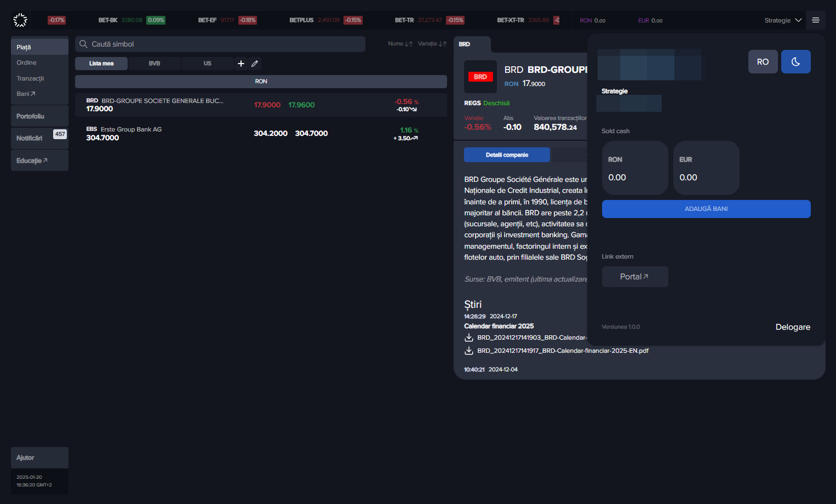
Task: Click the search magnifier icon
Action: point(83,44)
